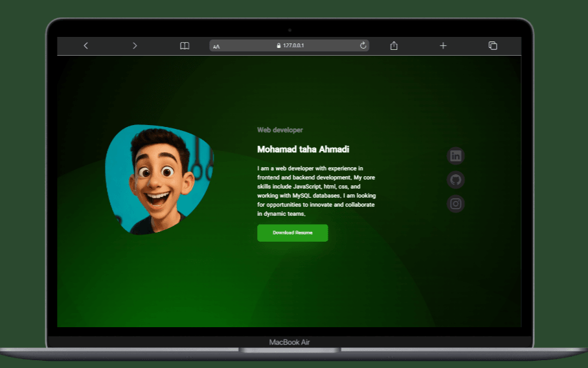The image size is (588, 368).
Task: Reload the page with the refresh icon
Action: pyautogui.click(x=363, y=45)
